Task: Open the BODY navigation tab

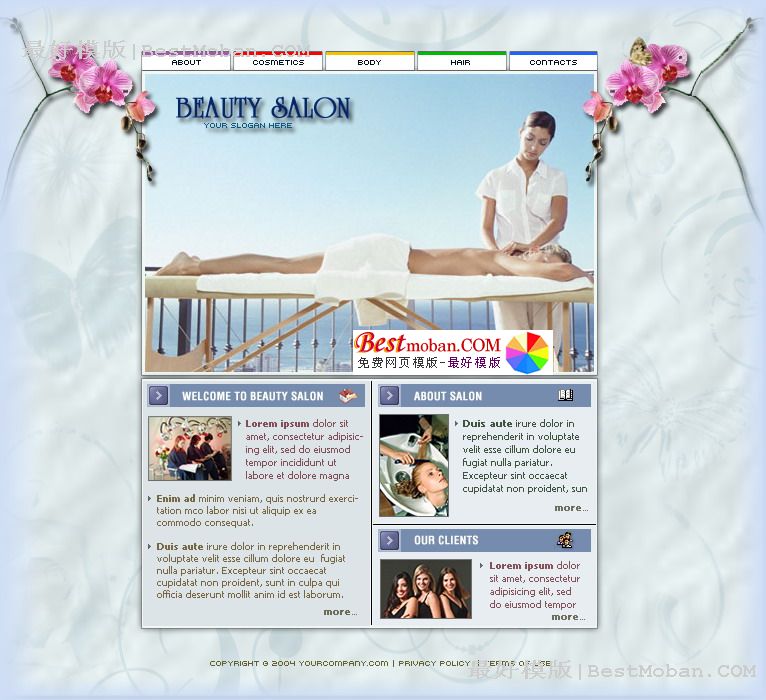Action: (369, 61)
